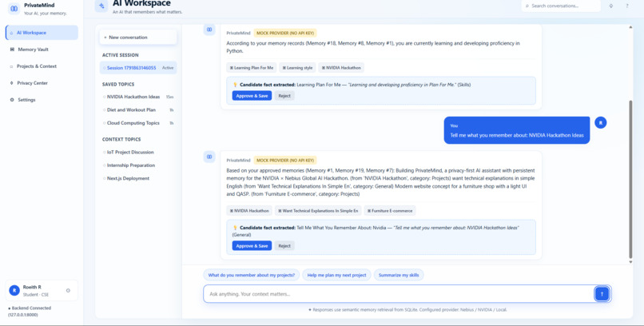Click suggestion What do you remember about my projects?
This screenshot has width=644, height=326.
pyautogui.click(x=252, y=275)
